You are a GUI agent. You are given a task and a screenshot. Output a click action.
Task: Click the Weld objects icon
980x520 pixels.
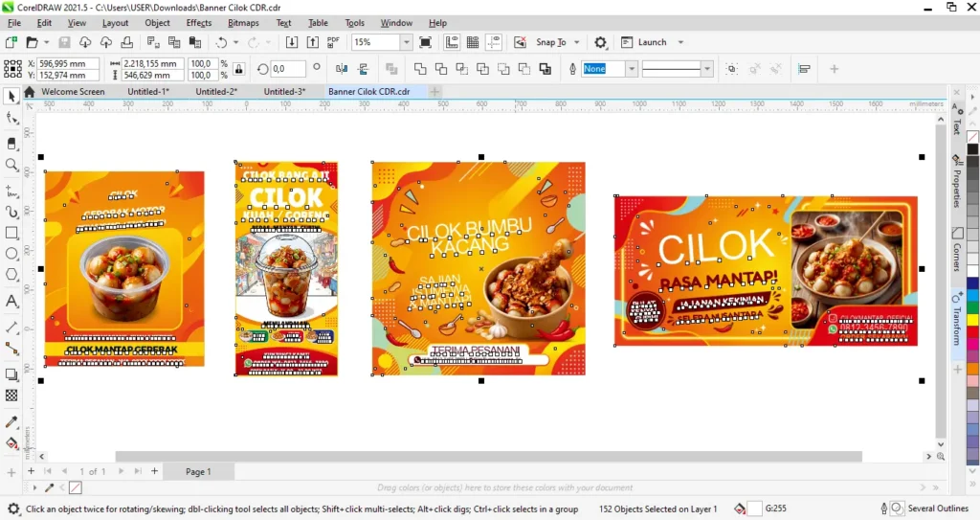(420, 69)
